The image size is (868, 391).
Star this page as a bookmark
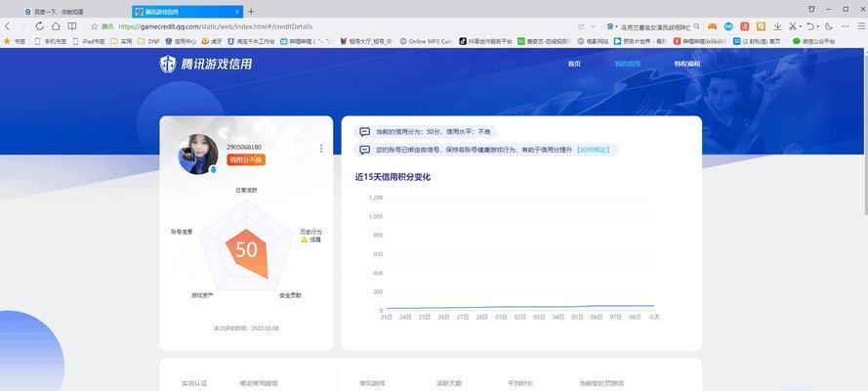click(95, 26)
